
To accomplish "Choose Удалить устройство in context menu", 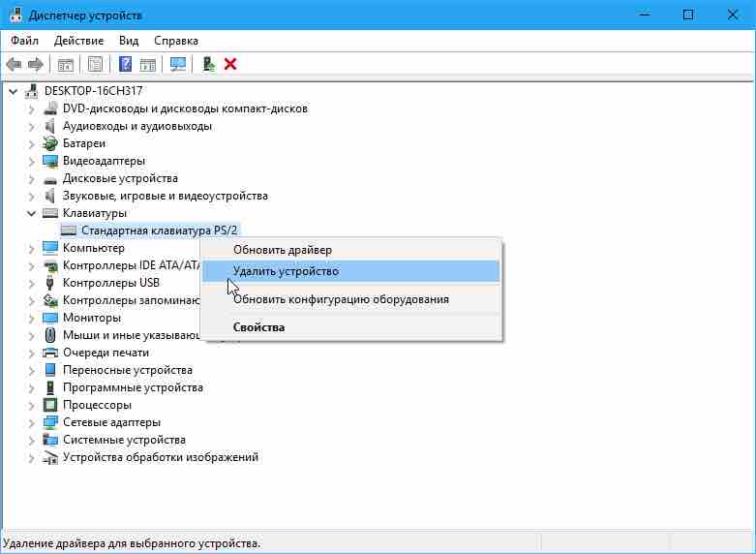I will [x=286, y=272].
